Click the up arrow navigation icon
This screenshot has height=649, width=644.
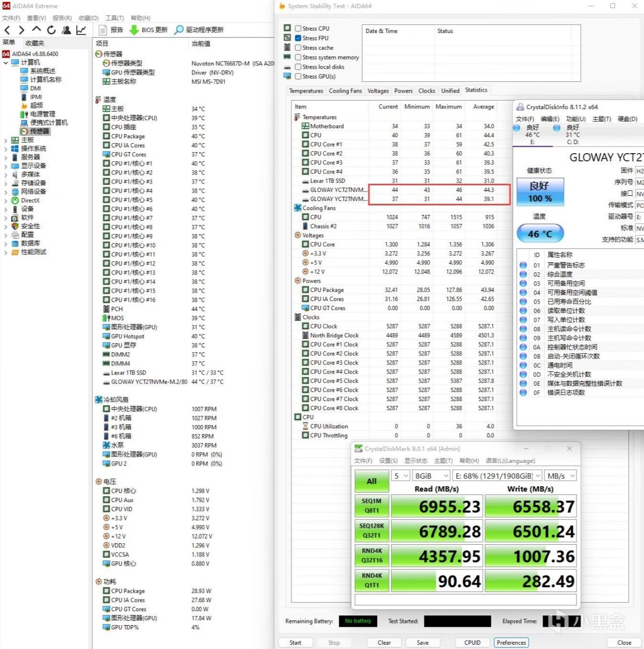coord(36,30)
